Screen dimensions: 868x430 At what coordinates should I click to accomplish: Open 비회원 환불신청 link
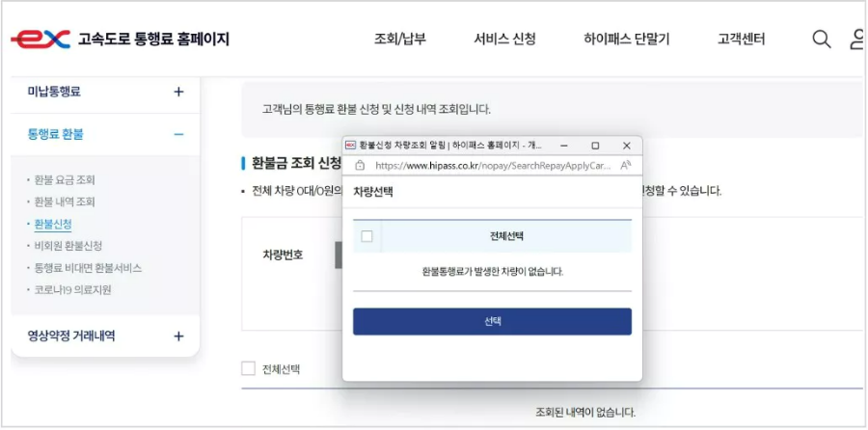(68, 246)
